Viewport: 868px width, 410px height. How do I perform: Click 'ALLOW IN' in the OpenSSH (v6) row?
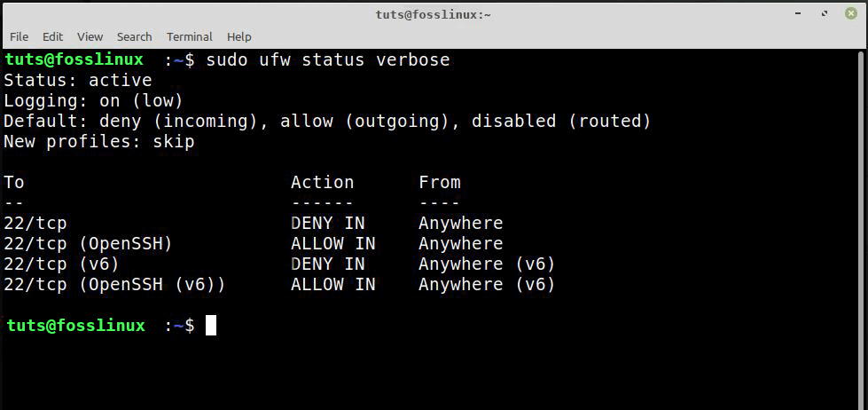332,284
